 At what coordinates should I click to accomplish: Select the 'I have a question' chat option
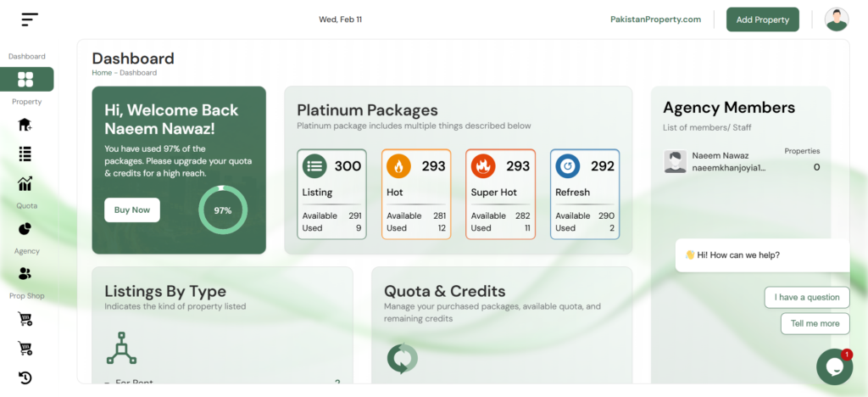click(x=807, y=298)
